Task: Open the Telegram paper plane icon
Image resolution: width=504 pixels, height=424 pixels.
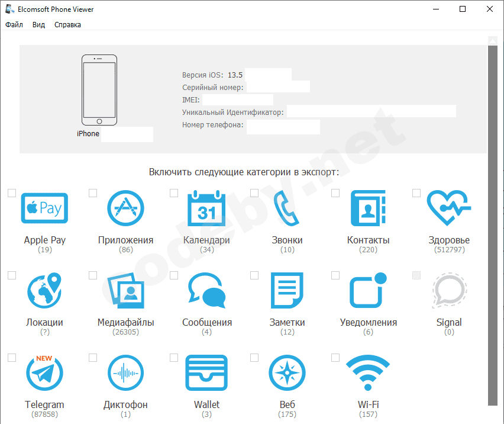Action: tap(44, 373)
